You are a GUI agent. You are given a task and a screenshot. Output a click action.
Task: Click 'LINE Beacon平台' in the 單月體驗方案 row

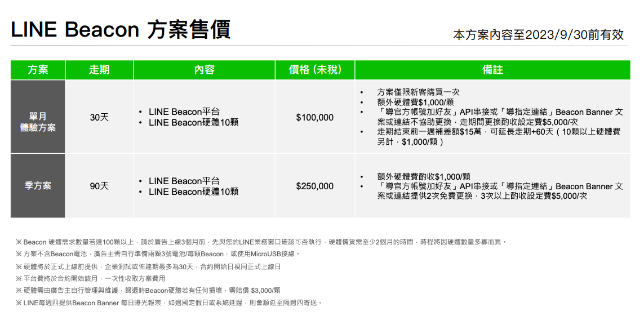184,112
